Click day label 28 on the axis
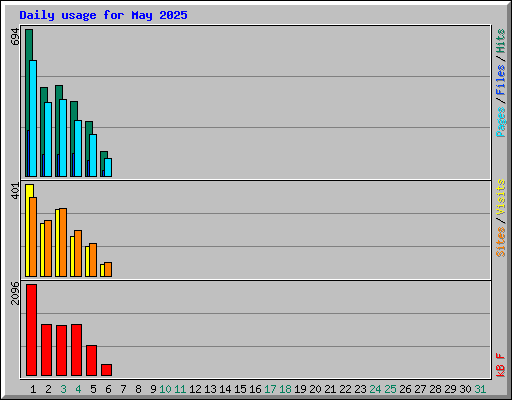Screen dimensions: 512x400 [x=435, y=389]
